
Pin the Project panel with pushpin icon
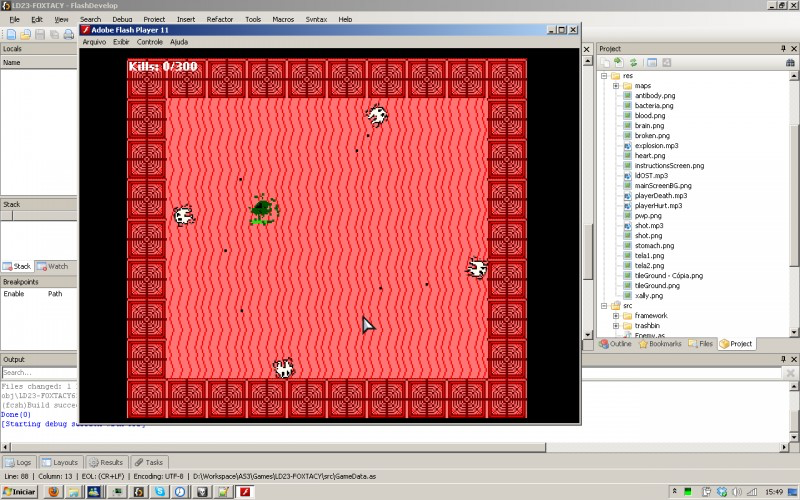point(783,48)
